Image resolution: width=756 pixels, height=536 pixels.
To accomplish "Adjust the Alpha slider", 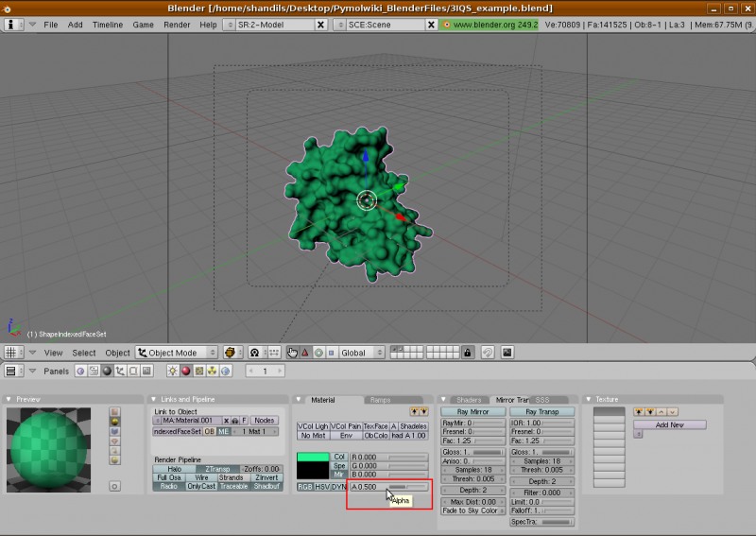I will 388,487.
